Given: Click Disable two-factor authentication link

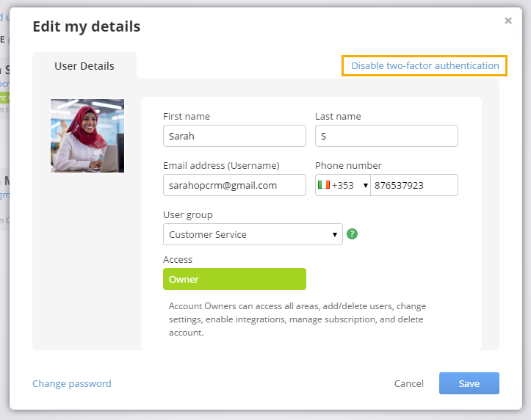Looking at the screenshot, I should point(425,65).
